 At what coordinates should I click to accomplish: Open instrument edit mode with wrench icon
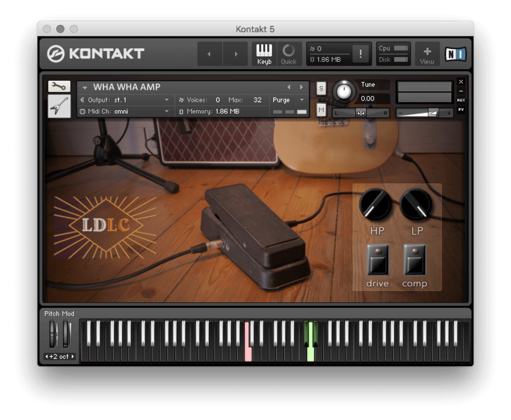point(59,86)
